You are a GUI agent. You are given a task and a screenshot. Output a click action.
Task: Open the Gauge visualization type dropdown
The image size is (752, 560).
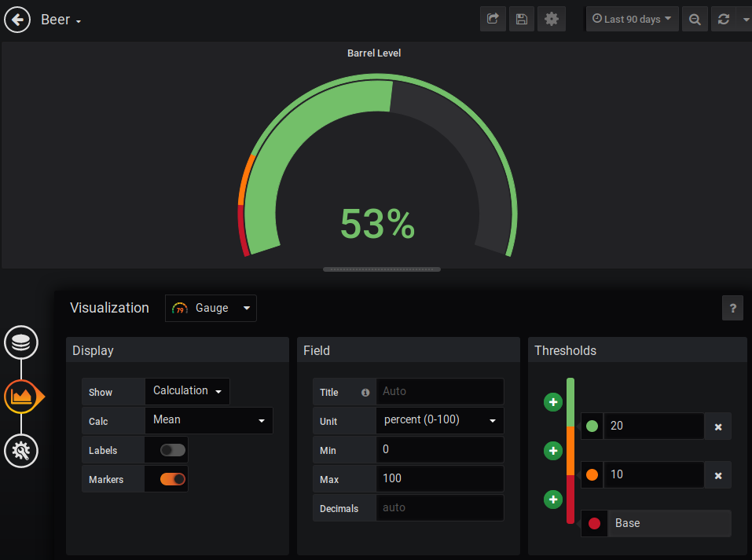pyautogui.click(x=211, y=308)
